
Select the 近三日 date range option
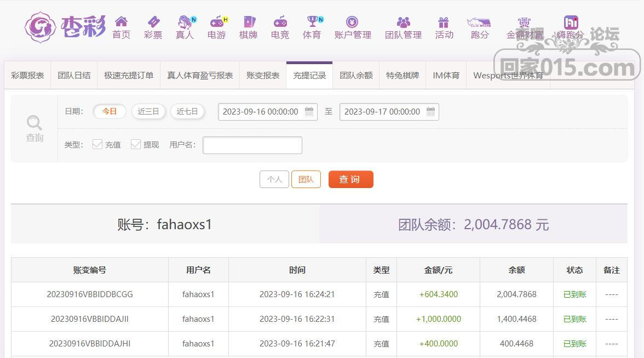point(148,111)
